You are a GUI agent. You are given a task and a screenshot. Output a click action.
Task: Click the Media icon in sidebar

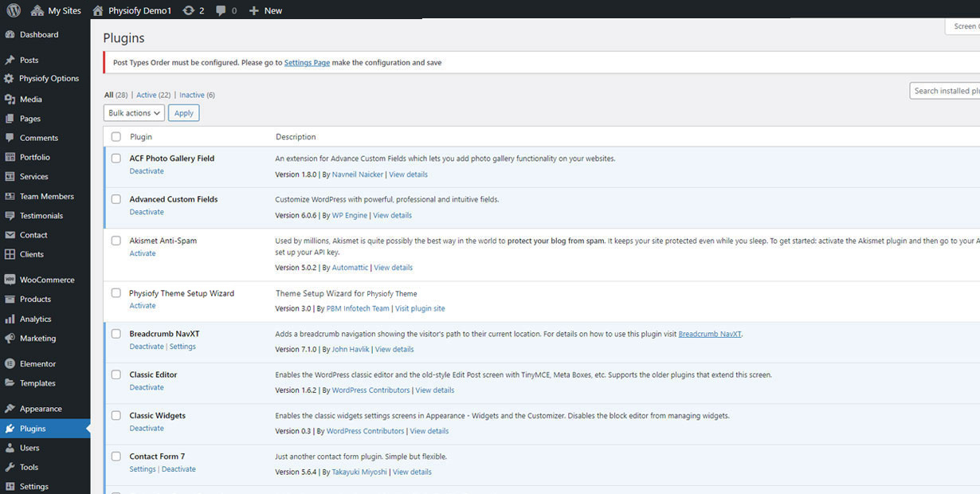10,100
